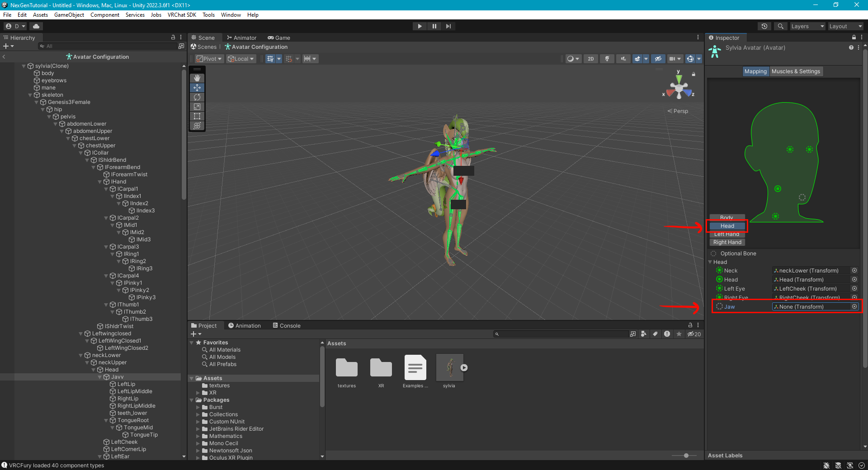Adjust Project icon size slider
The image size is (868, 470).
pos(686,456)
